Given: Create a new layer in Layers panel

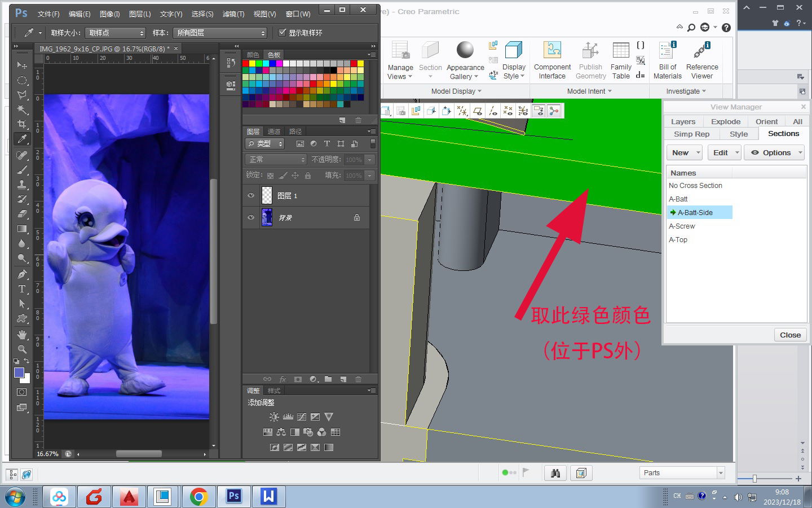Looking at the screenshot, I should (x=343, y=379).
